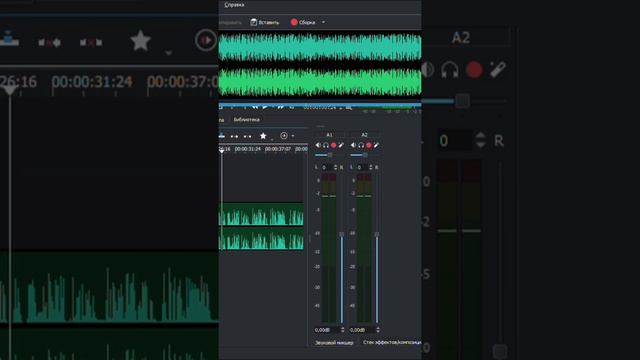Arm recording on the A2 channel

point(369,145)
